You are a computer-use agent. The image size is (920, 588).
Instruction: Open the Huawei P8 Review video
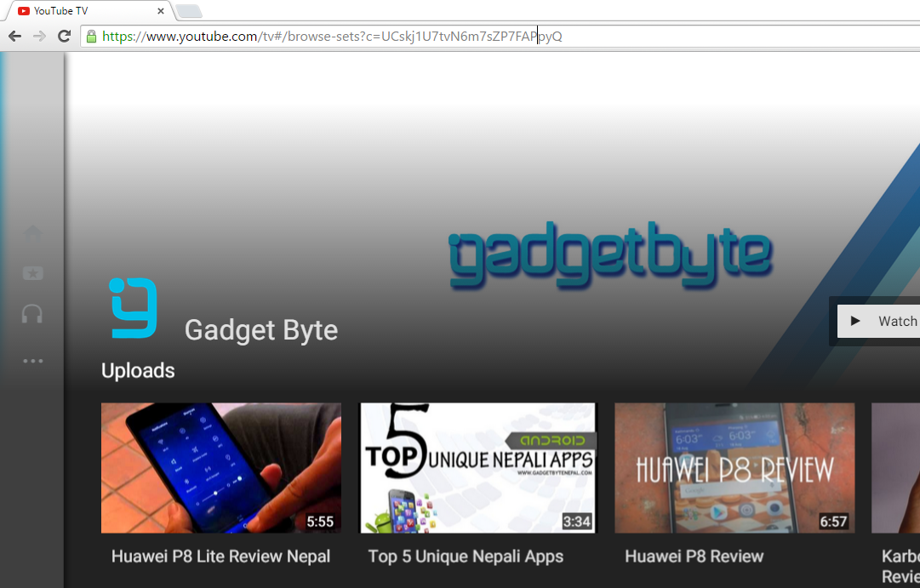point(734,468)
